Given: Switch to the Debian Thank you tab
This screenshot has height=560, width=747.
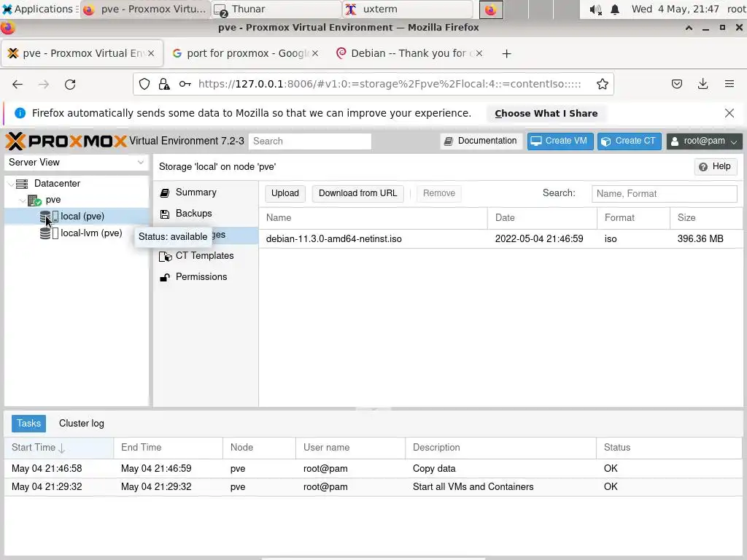Looking at the screenshot, I should (x=409, y=53).
